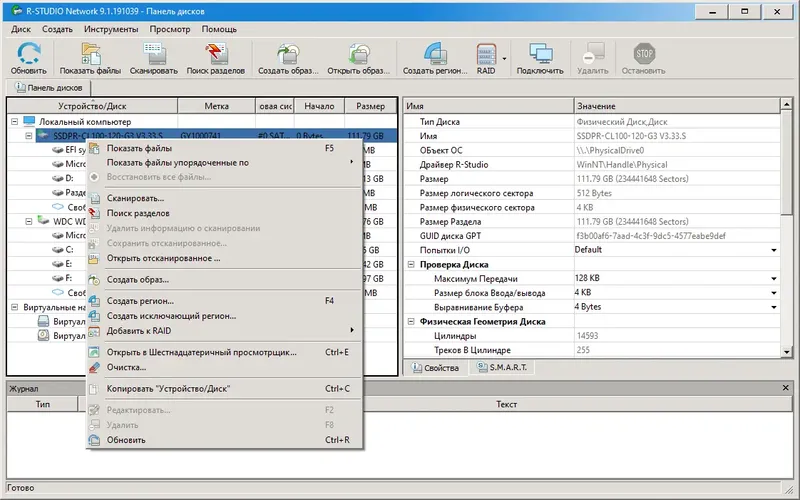Open the Инструменты menu
This screenshot has width=800, height=500.
[111, 29]
